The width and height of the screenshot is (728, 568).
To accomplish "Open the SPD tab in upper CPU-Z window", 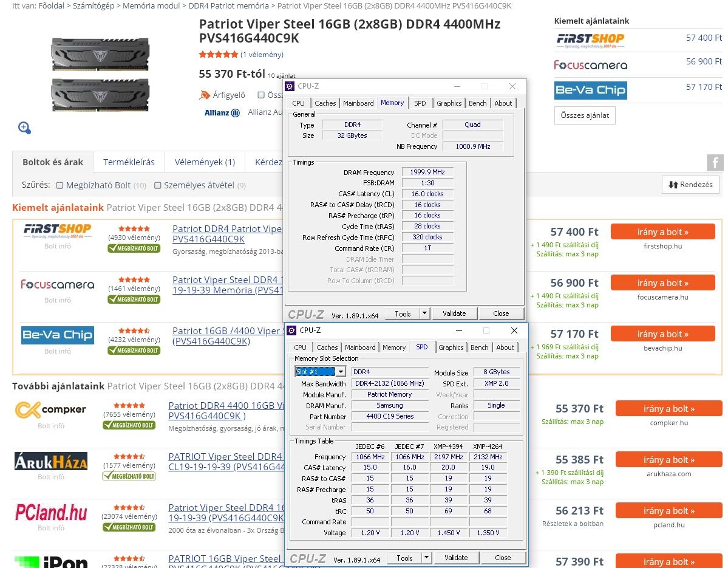I will [420, 103].
